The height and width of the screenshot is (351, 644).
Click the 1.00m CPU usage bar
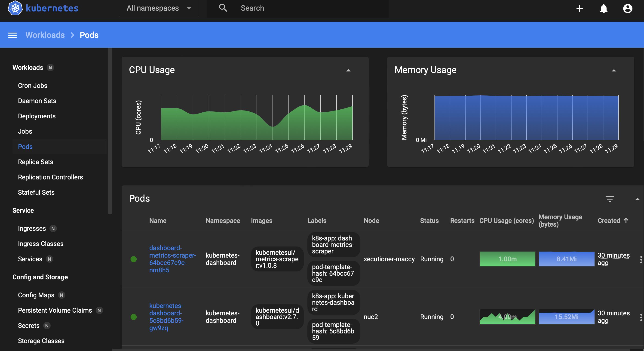[507, 259]
